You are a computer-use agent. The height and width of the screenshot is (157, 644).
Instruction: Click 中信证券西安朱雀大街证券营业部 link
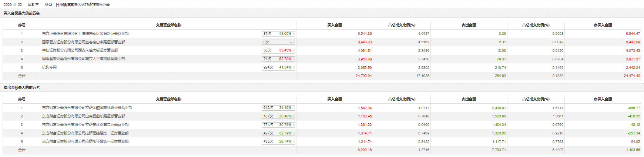pos(80,50)
